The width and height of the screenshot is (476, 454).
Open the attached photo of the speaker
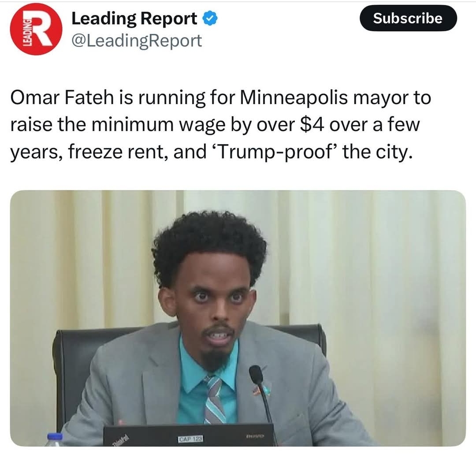click(238, 318)
